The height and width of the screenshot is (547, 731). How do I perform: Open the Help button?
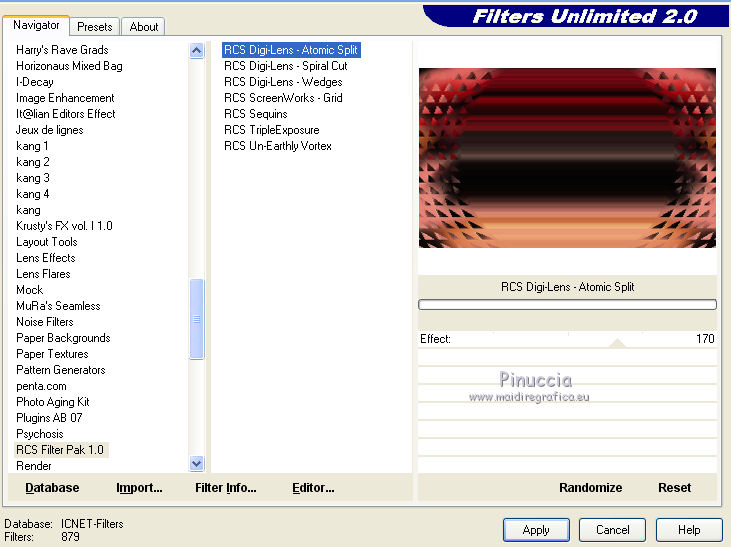689,530
